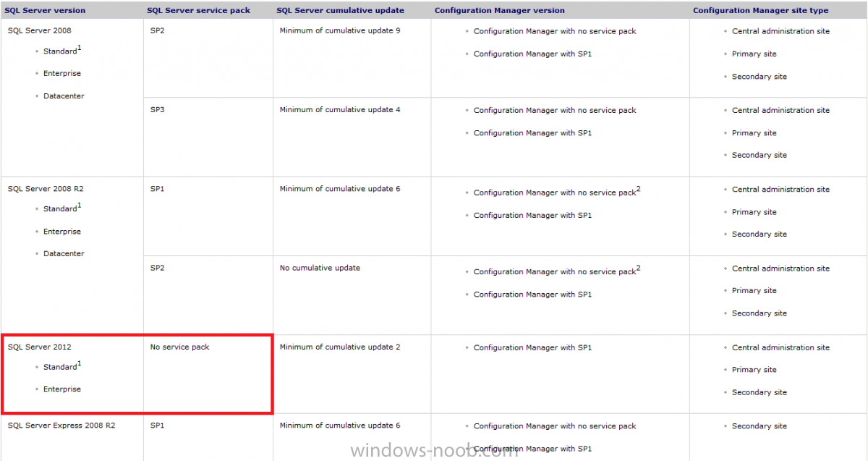Select SP3 cell for SQL Server 2008

[158, 110]
